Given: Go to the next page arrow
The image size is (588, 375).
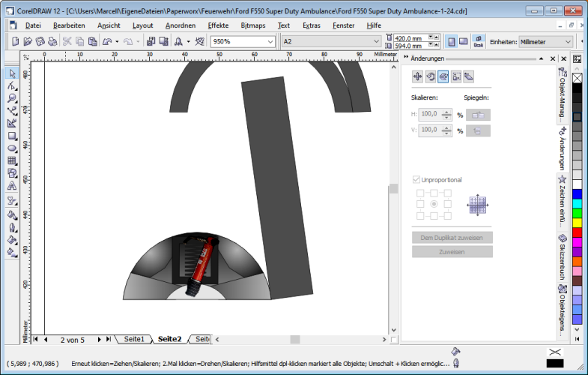Looking at the screenshot, I should pyautogui.click(x=99, y=339).
